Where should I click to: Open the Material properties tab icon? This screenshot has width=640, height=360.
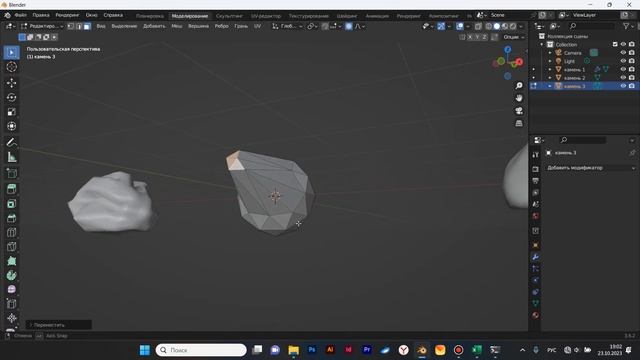point(536,315)
